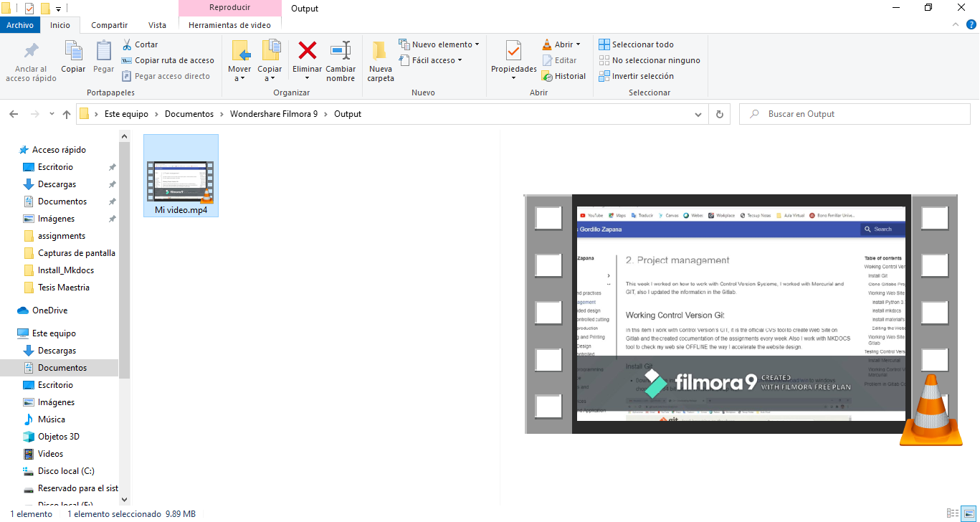Open Tesis Maestria folder
This screenshot has width=980, height=522.
[x=64, y=288]
